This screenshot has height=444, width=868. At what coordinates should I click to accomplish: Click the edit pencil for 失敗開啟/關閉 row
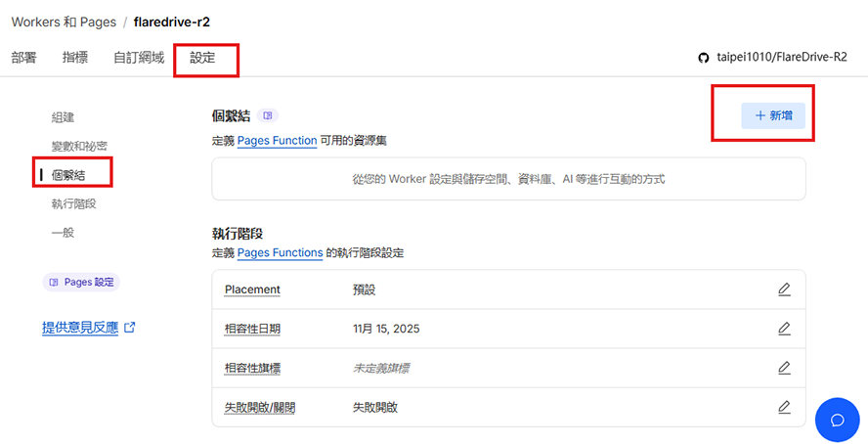[x=784, y=407]
